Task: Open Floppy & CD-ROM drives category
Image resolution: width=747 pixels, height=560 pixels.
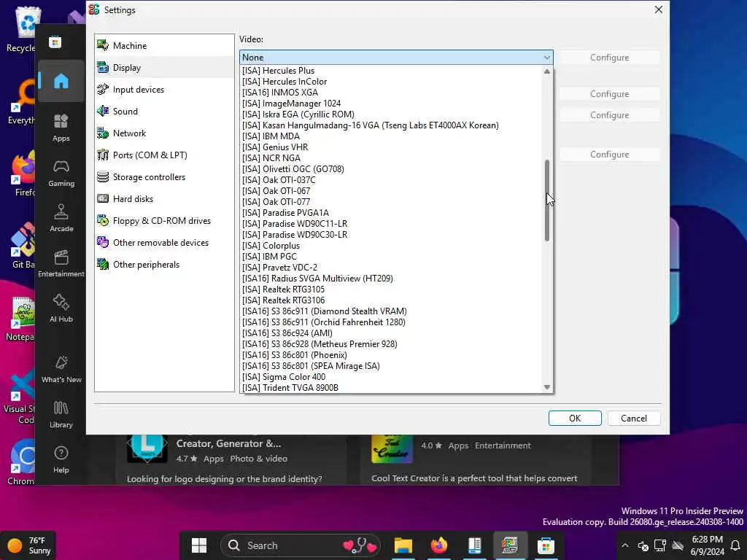Action: 164,221
